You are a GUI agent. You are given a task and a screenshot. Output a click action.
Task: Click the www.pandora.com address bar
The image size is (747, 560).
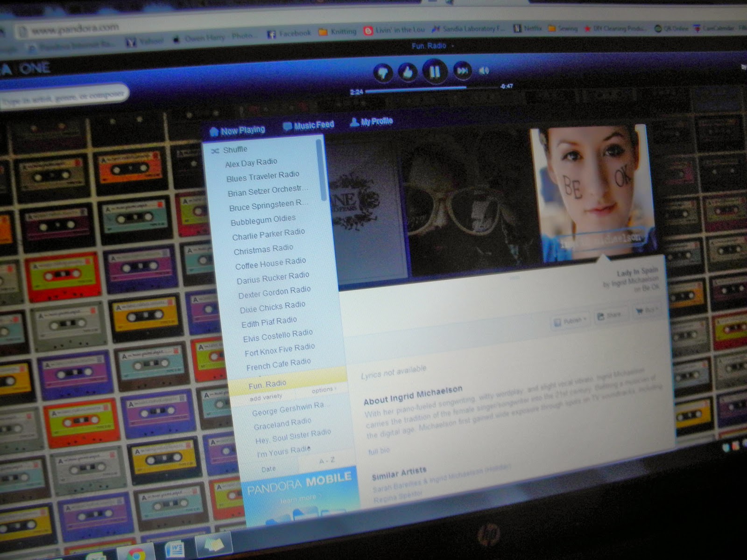(x=75, y=29)
